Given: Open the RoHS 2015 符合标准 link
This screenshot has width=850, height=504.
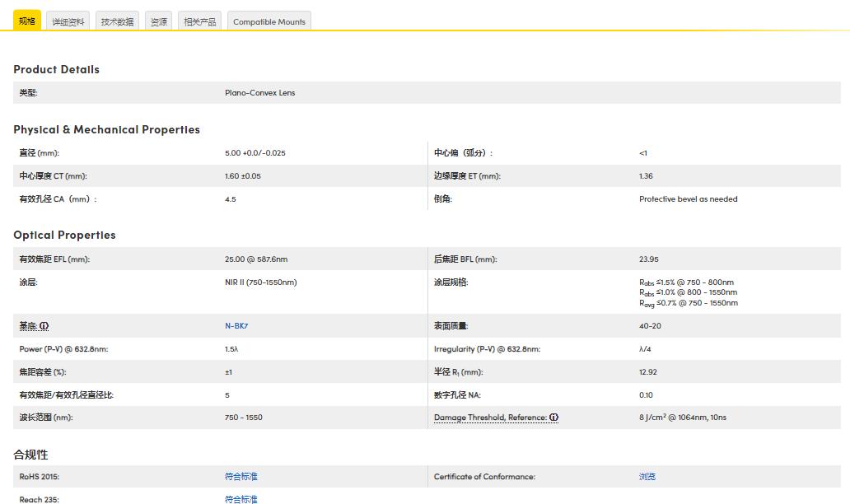Looking at the screenshot, I should point(241,477).
